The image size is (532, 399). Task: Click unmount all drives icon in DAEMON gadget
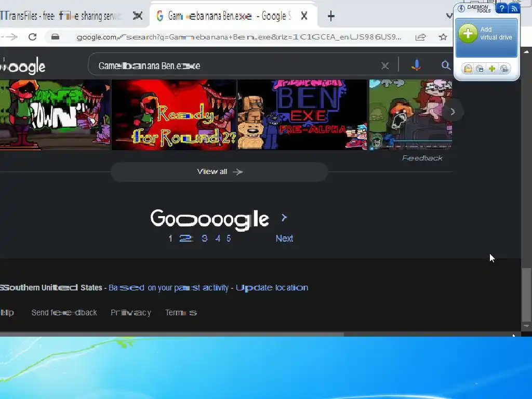pyautogui.click(x=504, y=69)
